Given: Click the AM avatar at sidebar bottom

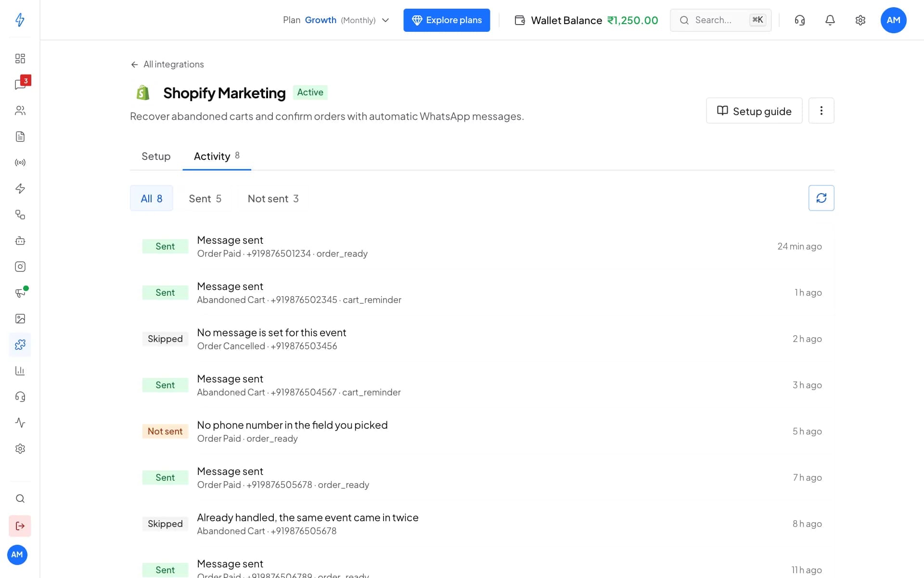Looking at the screenshot, I should coord(17,554).
